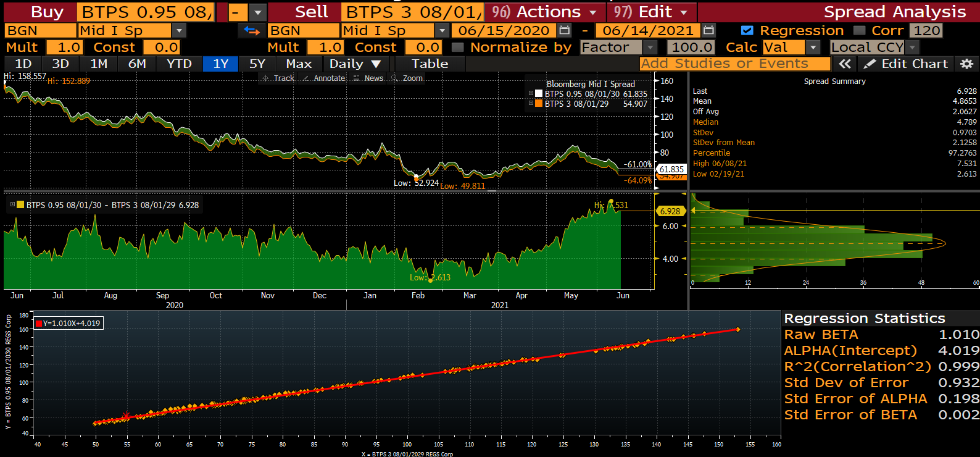This screenshot has width=980, height=457.
Task: Open the end date calendar icon
Action: pos(708,30)
